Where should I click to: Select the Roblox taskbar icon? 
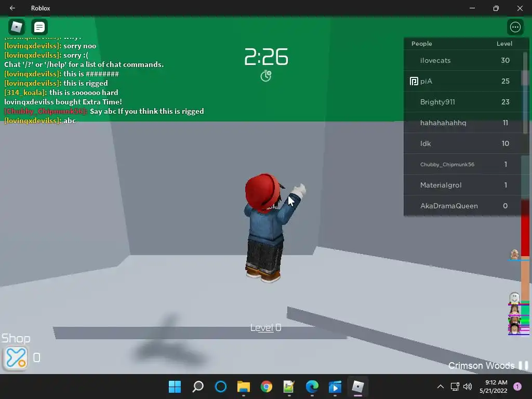coord(357,387)
